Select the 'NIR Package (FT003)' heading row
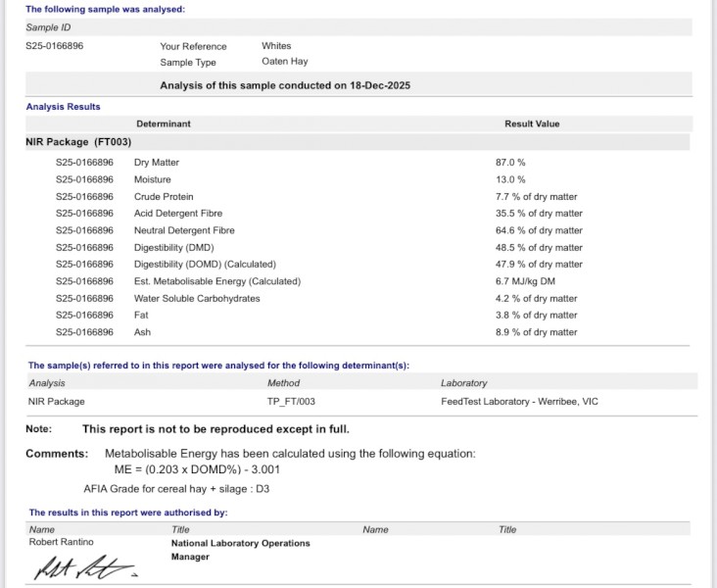The width and height of the screenshot is (717, 588). [78, 142]
